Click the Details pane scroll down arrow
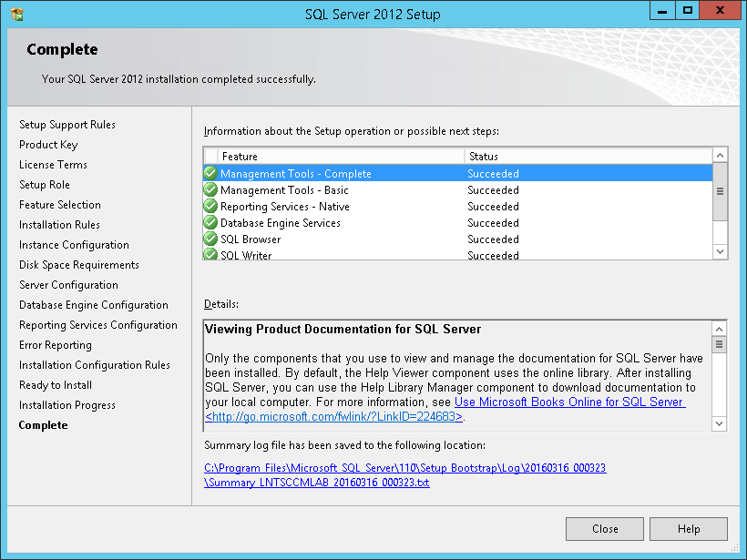Viewport: 747px width, 560px height. click(x=719, y=423)
